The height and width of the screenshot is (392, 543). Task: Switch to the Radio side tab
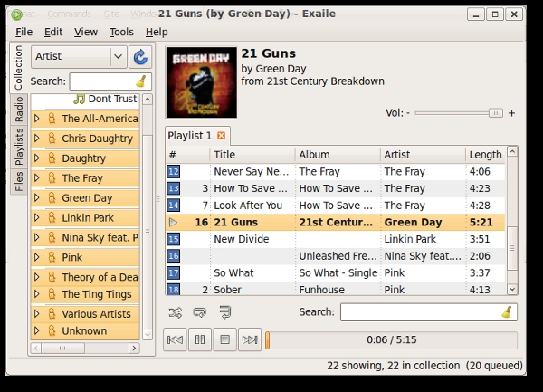pyautogui.click(x=19, y=109)
